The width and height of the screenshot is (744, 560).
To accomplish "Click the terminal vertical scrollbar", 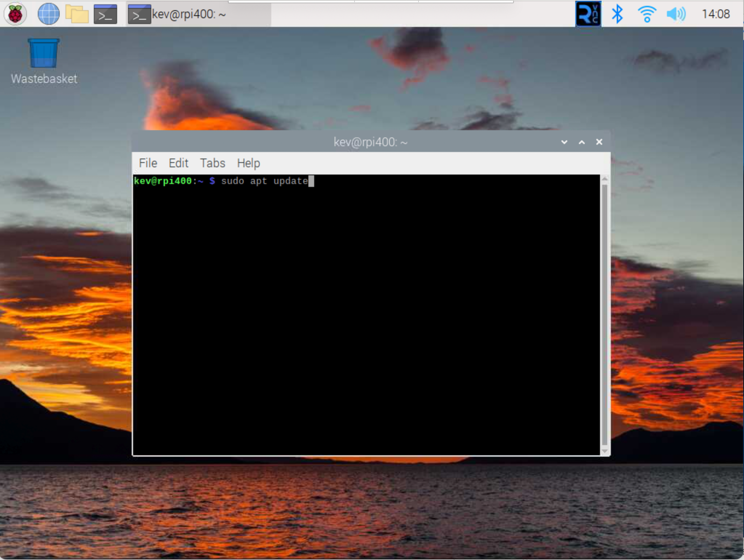I will pos(604,315).
